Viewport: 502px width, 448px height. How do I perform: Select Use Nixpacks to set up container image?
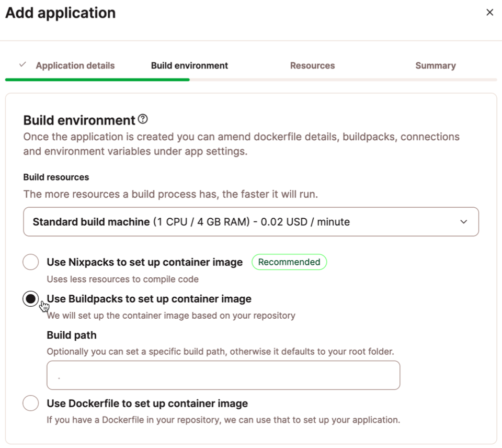pos(30,262)
